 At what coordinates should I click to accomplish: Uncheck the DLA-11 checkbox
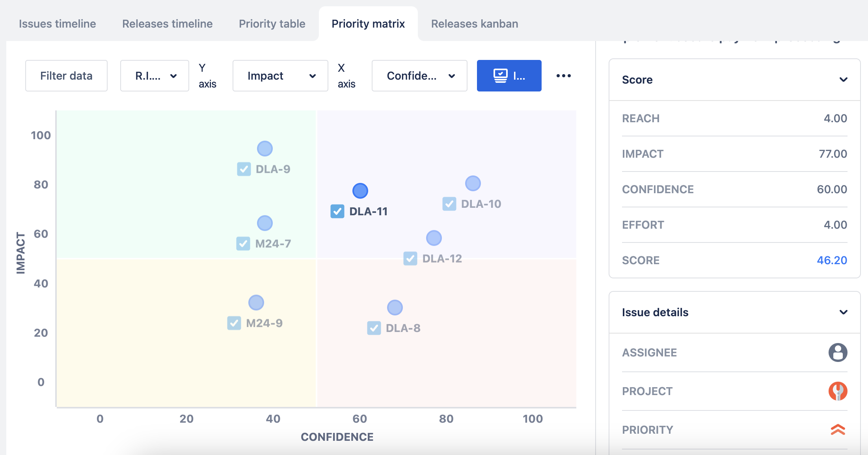[x=337, y=211]
